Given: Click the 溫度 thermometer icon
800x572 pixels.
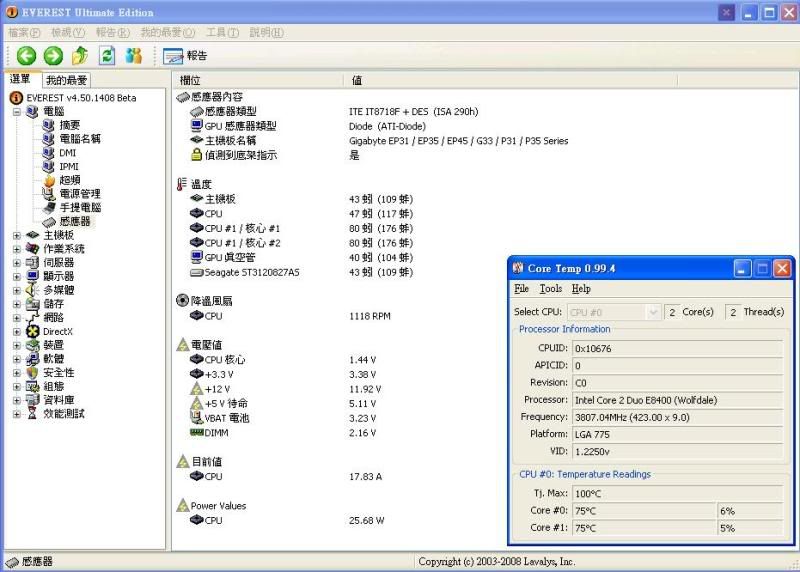Looking at the screenshot, I should (182, 184).
